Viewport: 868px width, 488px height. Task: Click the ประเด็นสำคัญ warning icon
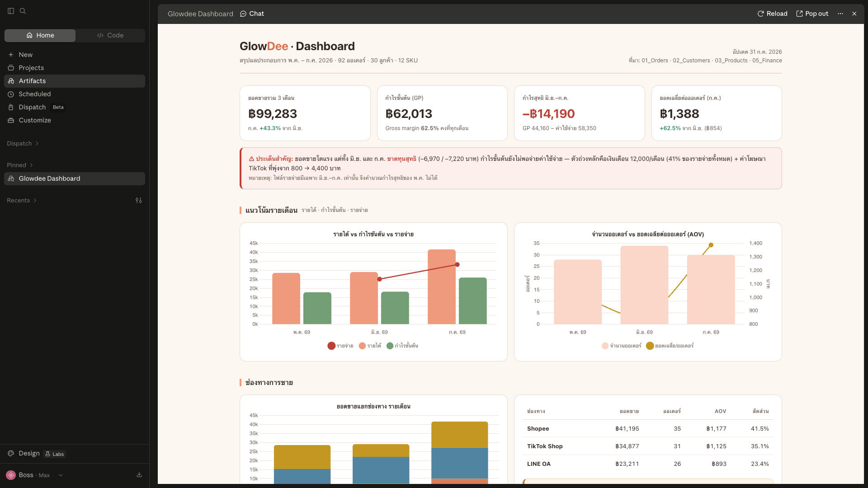[x=252, y=159]
